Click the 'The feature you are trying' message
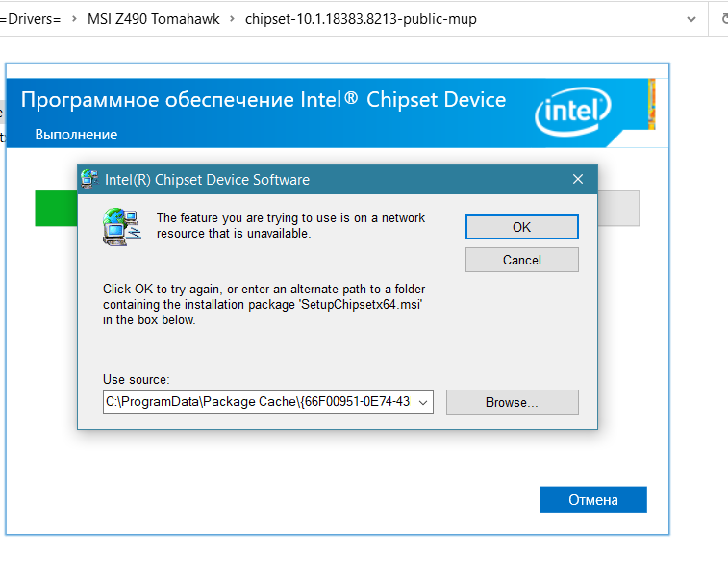The height and width of the screenshot is (579, 728). pyautogui.click(x=290, y=225)
